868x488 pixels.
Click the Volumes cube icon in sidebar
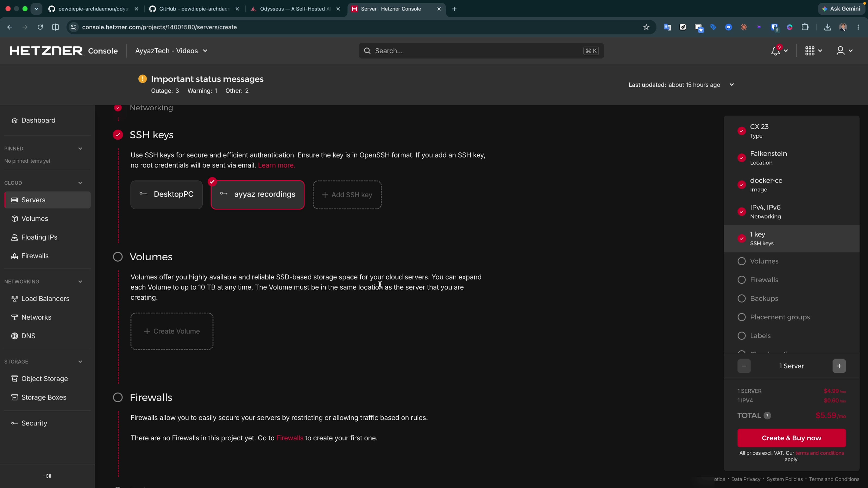click(x=14, y=219)
